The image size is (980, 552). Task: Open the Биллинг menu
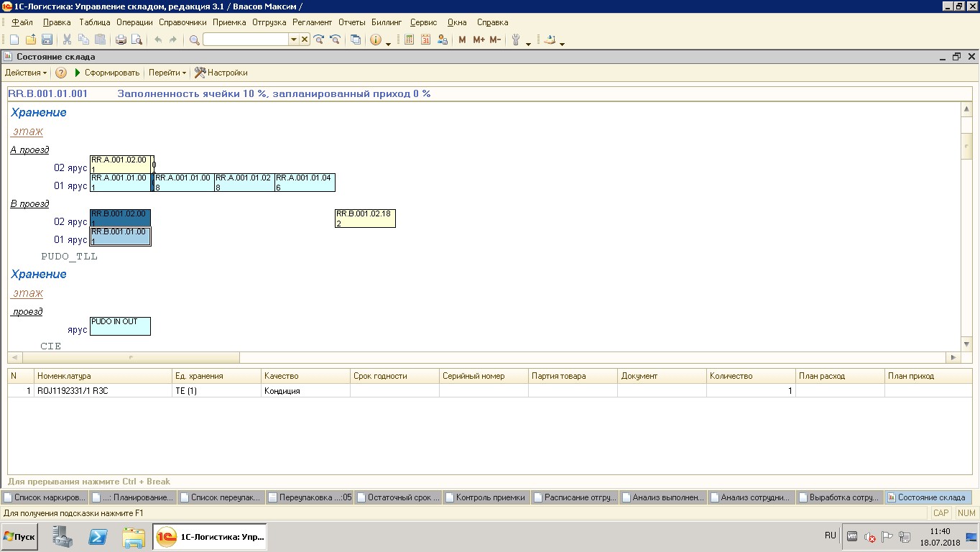[387, 22]
